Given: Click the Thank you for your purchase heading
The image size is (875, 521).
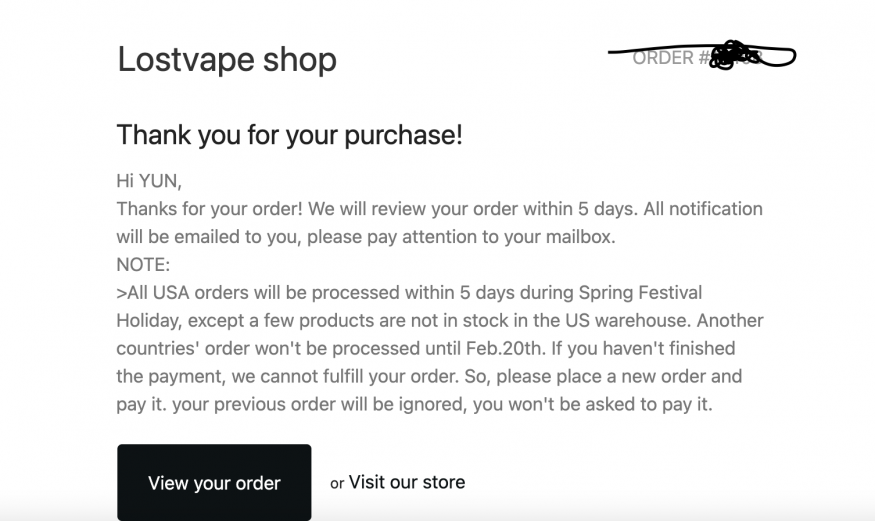Looking at the screenshot, I should [x=290, y=135].
